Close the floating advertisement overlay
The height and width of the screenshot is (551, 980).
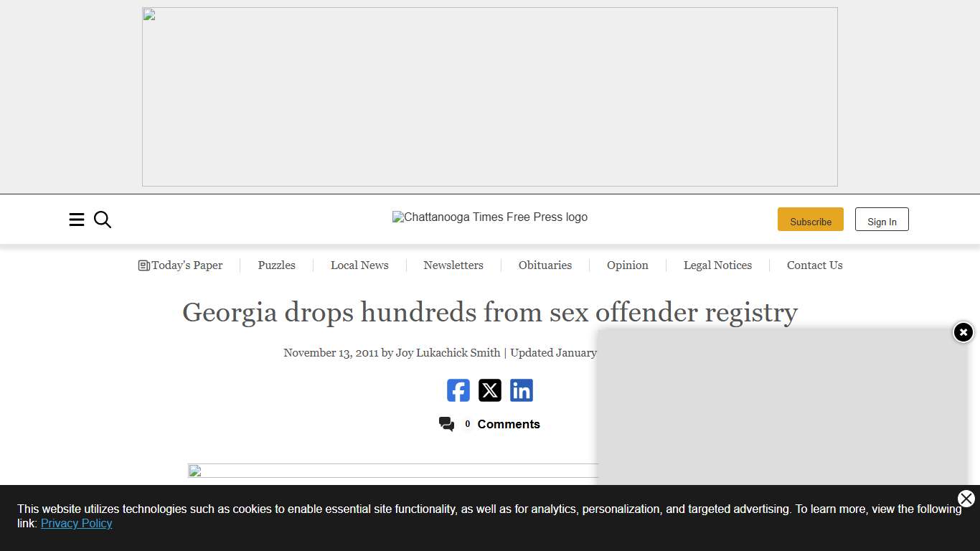(x=963, y=332)
